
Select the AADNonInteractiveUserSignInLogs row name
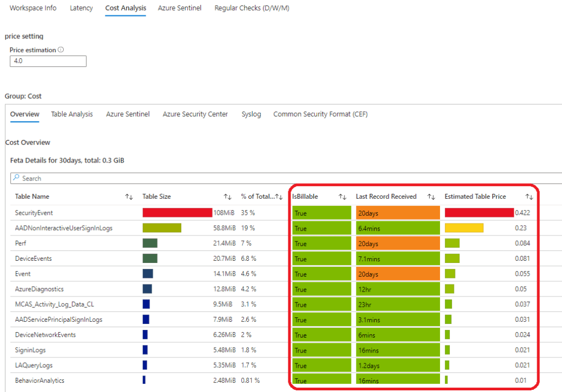click(x=64, y=228)
